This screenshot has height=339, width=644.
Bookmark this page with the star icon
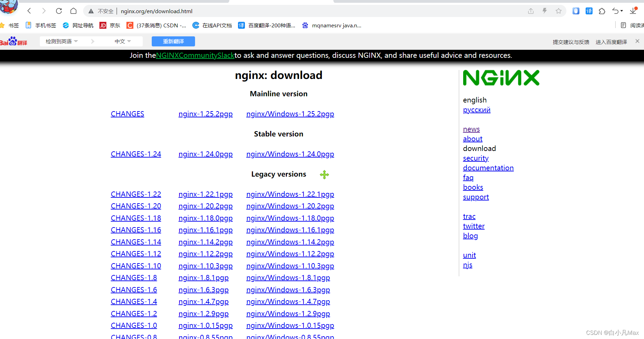(558, 11)
